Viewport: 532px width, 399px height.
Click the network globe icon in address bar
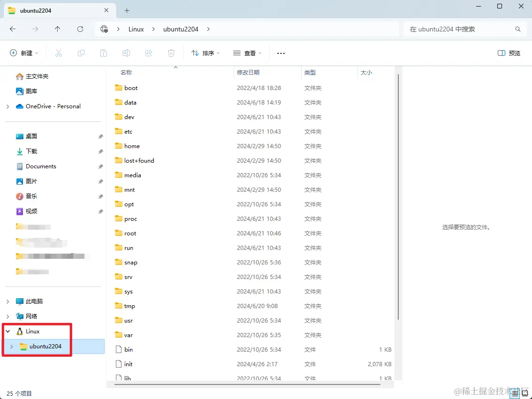[104, 29]
